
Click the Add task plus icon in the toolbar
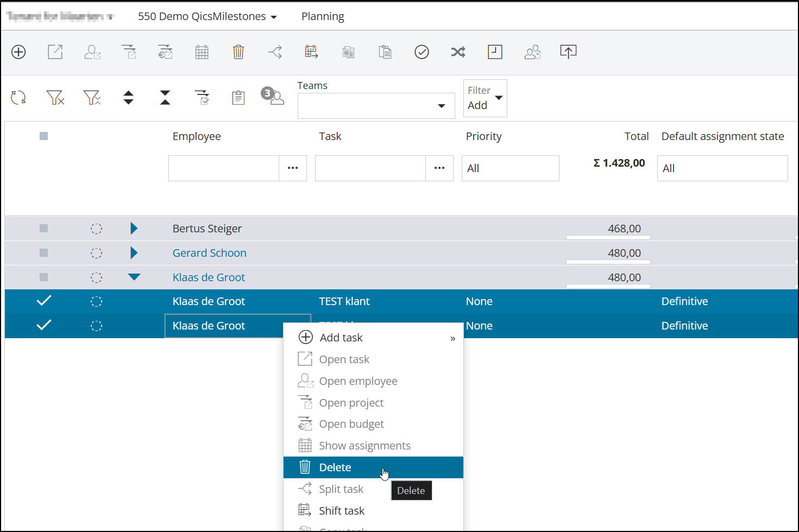tap(18, 52)
